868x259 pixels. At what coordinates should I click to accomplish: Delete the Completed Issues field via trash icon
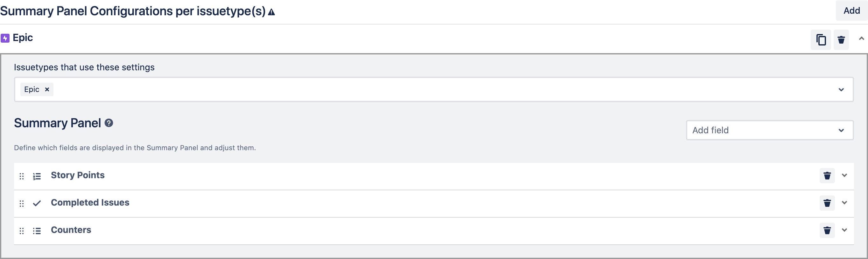pos(827,203)
